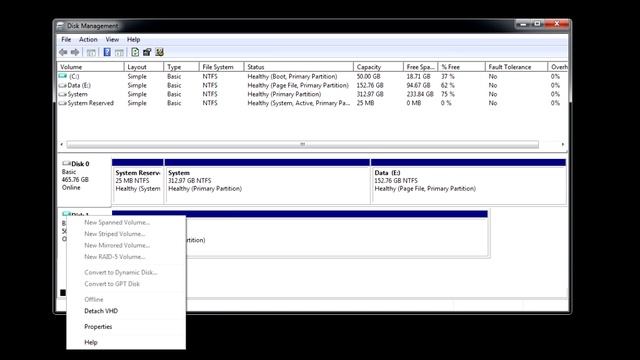Click the horizontal scrollbar thumb
The height and width of the screenshot is (360, 640).
(x=302, y=144)
